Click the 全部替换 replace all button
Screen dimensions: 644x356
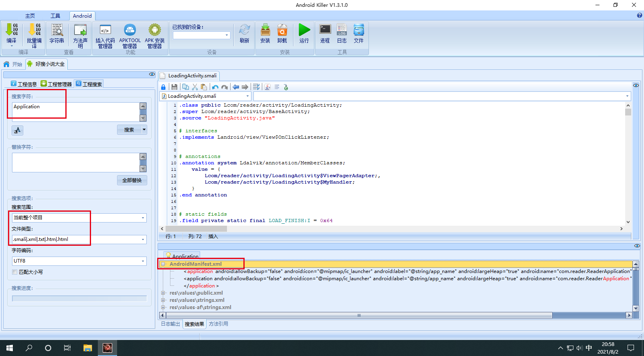(x=132, y=180)
